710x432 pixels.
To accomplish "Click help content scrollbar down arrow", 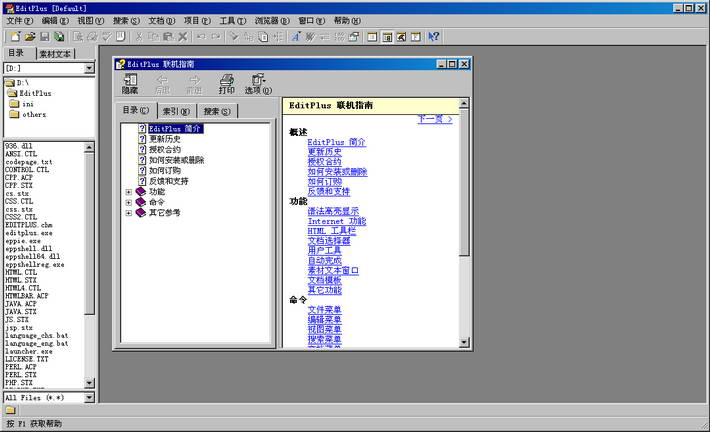I will click(464, 343).
